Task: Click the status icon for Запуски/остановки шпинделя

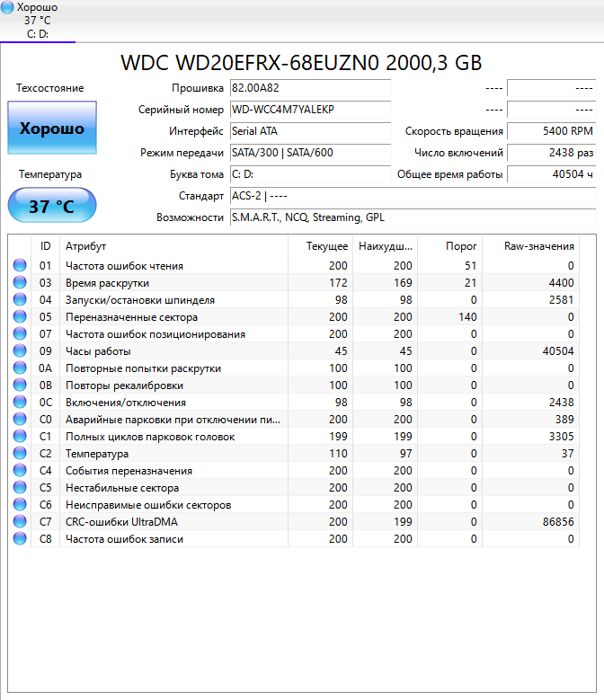Action: (x=20, y=299)
